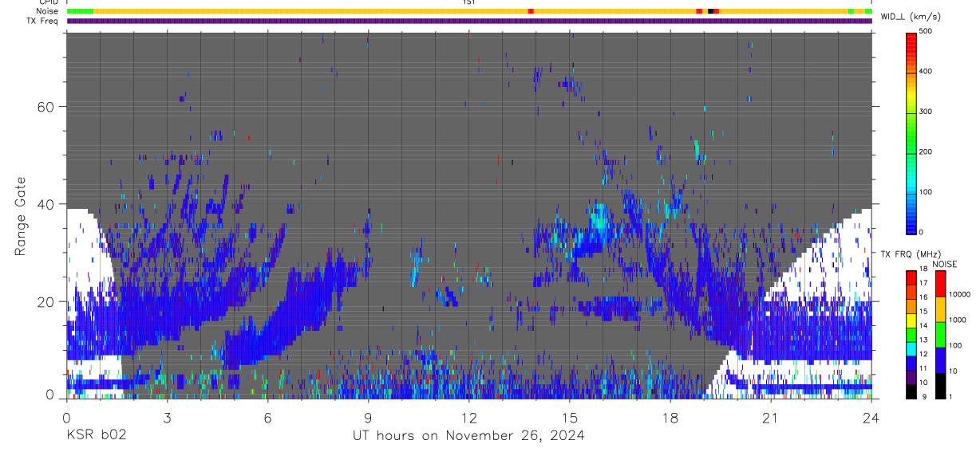Click the 14 label on the TX FRQ legend

tap(923, 325)
